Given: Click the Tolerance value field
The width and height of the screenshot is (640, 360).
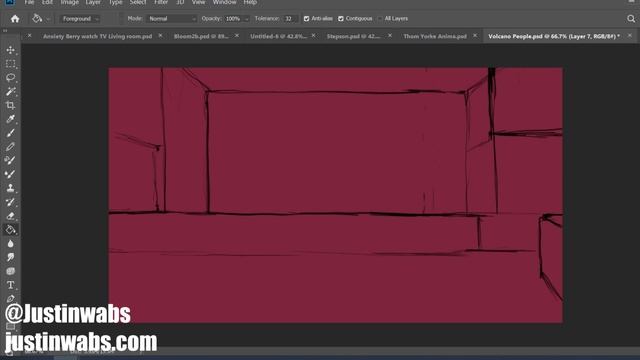Looking at the screenshot, I should click(289, 19).
